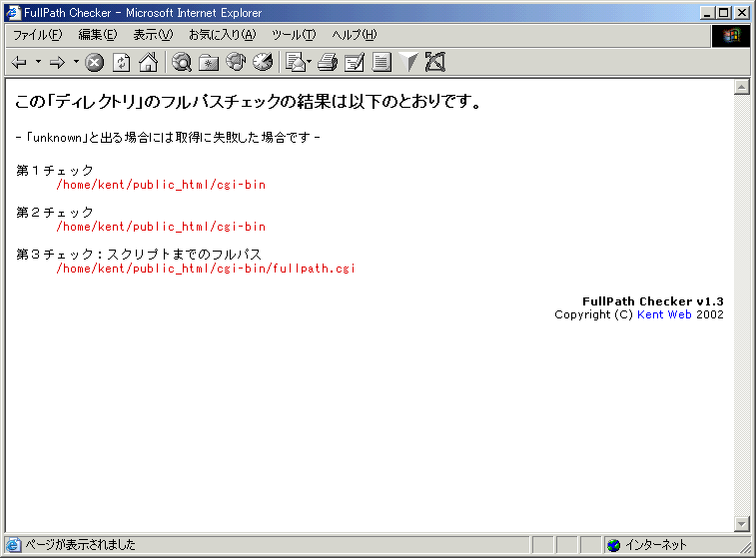Viewport: 756px width, 558px height.
Task: Open the ファイル(F) menu
Action: (x=37, y=35)
